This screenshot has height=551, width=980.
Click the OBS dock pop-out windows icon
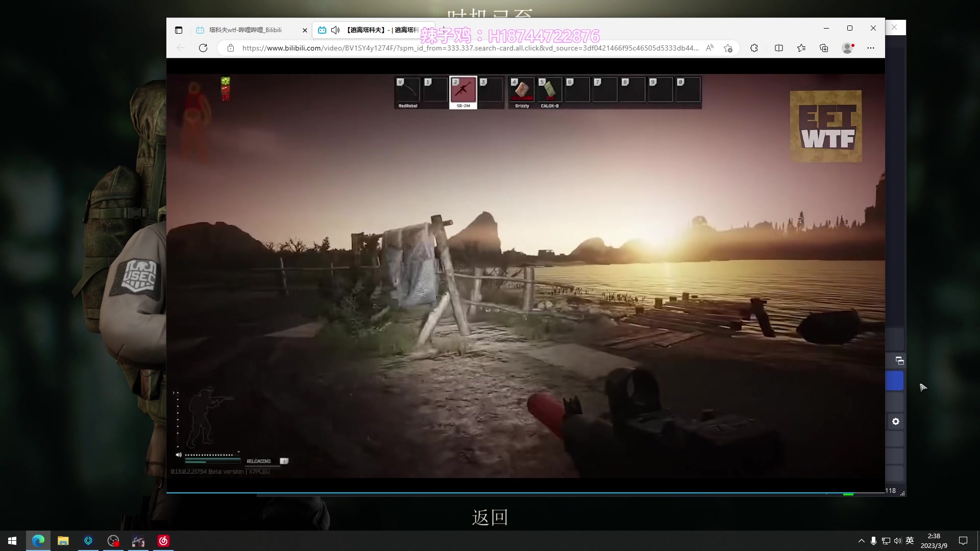900,361
